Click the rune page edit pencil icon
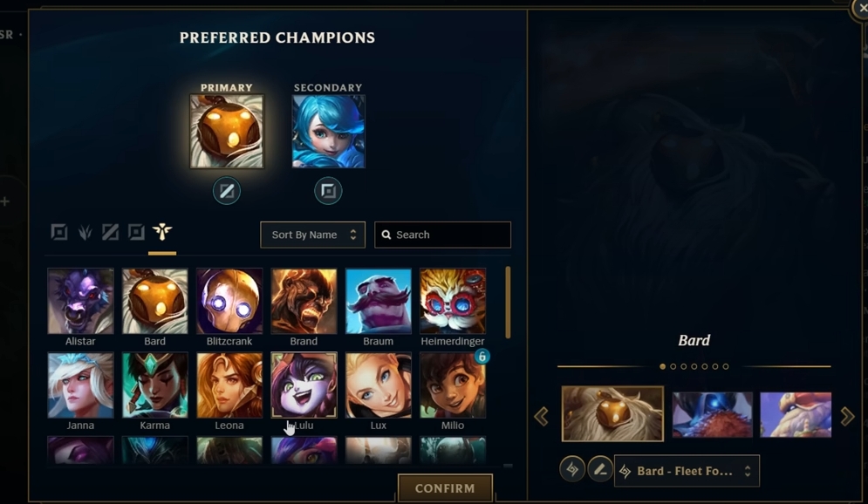The width and height of the screenshot is (868, 504). click(599, 470)
